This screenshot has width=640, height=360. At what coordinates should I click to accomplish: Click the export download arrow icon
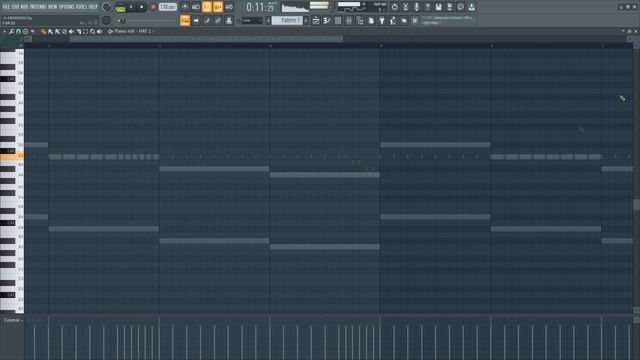tap(471, 7)
